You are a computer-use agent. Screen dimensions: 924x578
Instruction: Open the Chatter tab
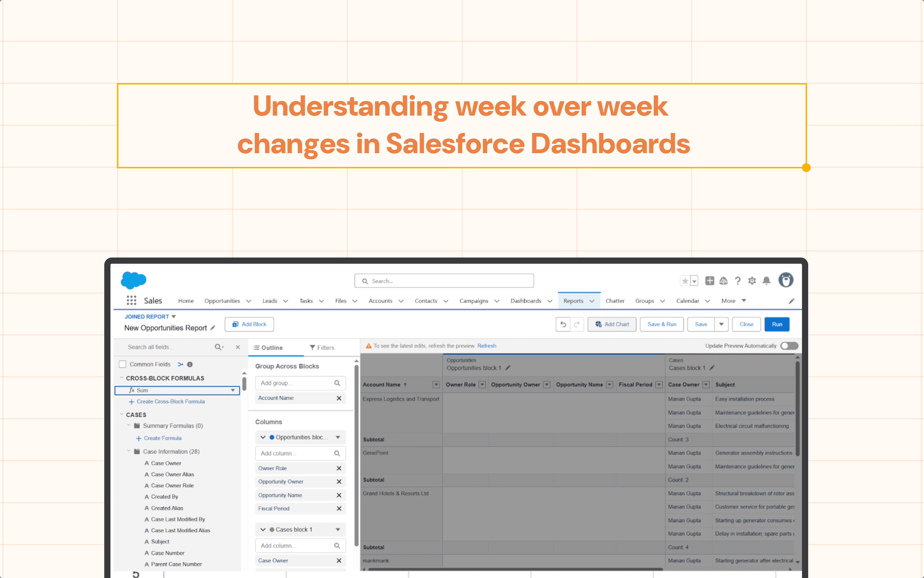point(615,301)
